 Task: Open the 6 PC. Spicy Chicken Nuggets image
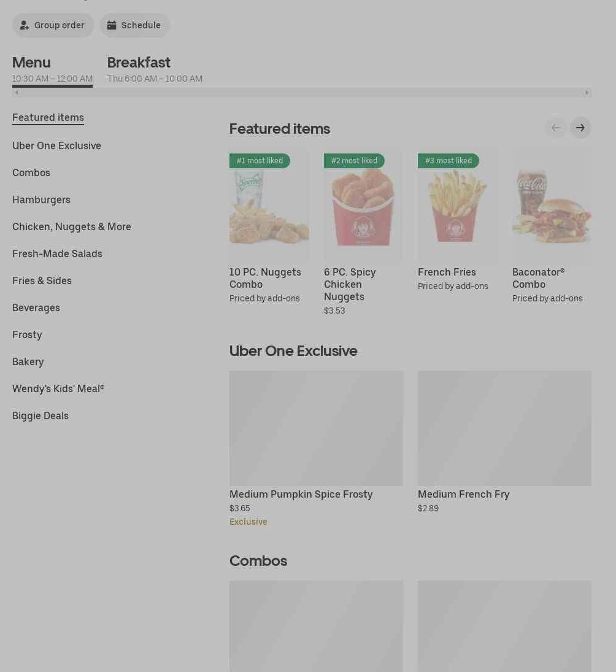[x=363, y=206]
